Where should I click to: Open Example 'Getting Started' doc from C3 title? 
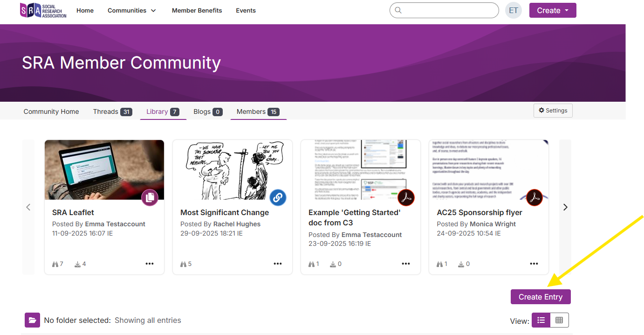pos(355,217)
